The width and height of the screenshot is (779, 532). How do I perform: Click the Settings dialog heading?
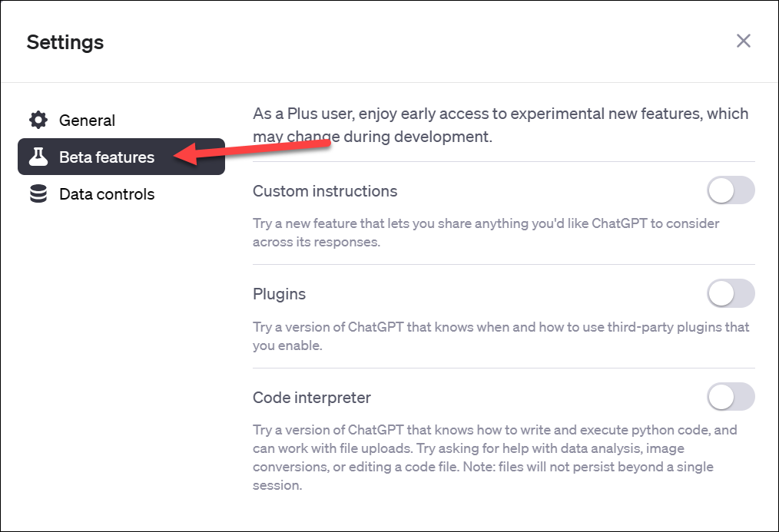click(65, 42)
